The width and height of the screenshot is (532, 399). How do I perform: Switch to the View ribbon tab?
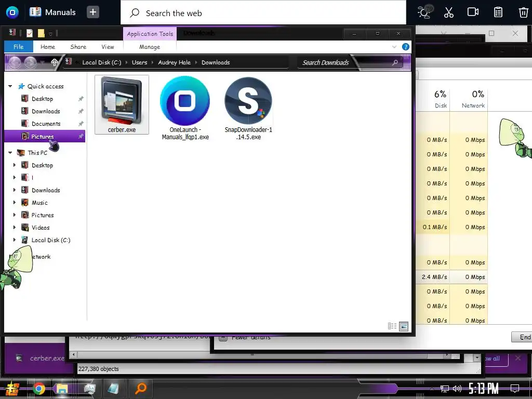pyautogui.click(x=108, y=47)
